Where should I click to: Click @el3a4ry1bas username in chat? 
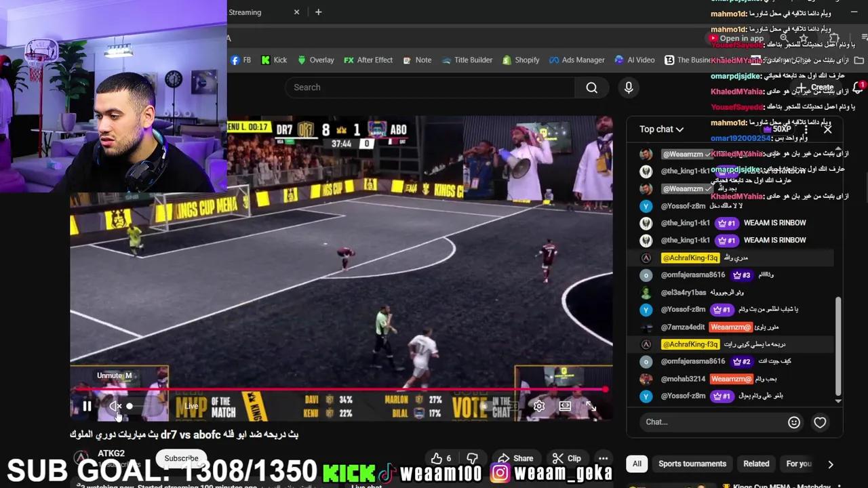684,292
